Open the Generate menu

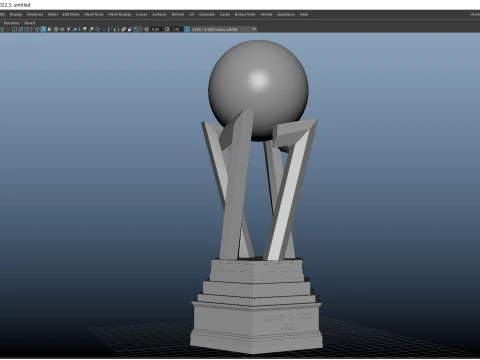point(207,14)
